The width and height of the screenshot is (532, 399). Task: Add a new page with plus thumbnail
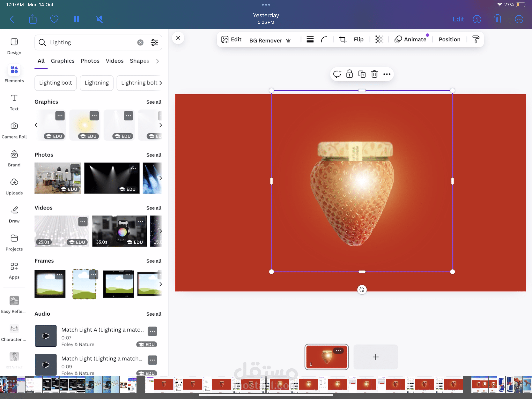click(375, 357)
